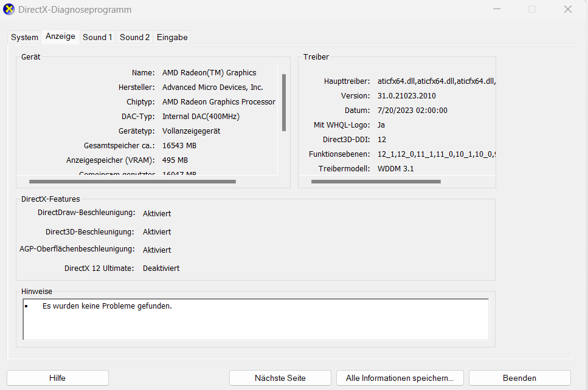Minimize the DirectX-Diagnoseprogramm window
Screen dimensions: 588x390
497,9
